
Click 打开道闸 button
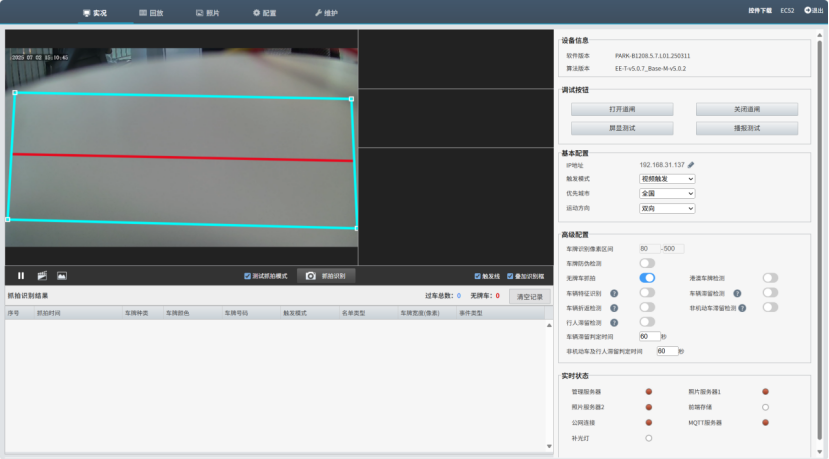point(622,109)
